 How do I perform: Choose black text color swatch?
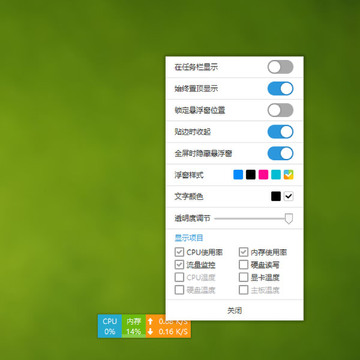276,197
